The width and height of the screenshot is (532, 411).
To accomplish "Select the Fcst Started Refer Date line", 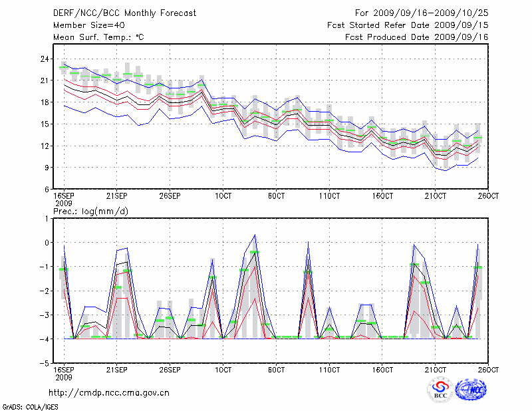I will (408, 25).
